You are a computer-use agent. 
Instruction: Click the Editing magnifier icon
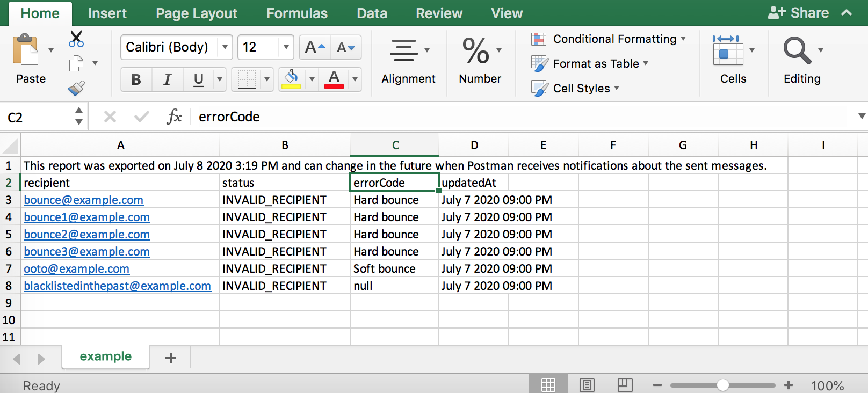(797, 50)
